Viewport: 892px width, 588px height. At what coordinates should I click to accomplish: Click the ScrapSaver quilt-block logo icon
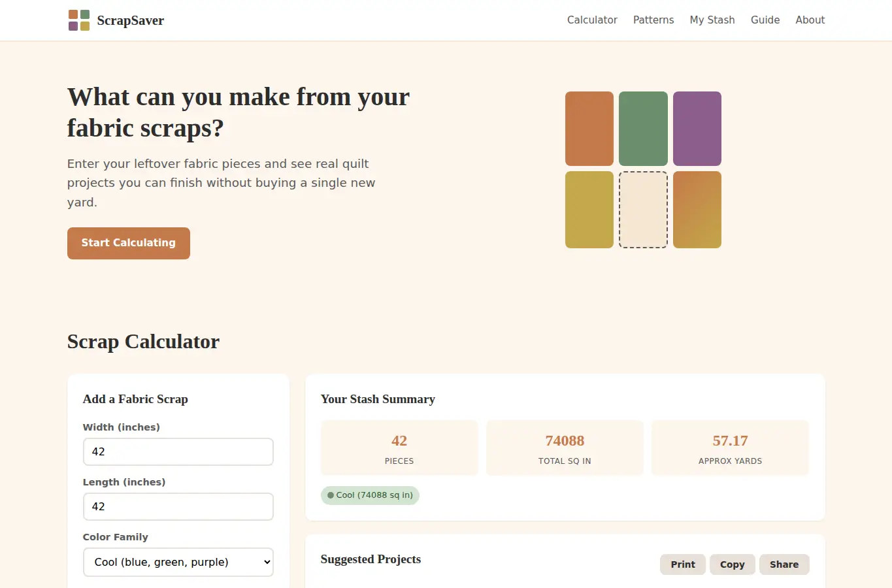(79, 20)
